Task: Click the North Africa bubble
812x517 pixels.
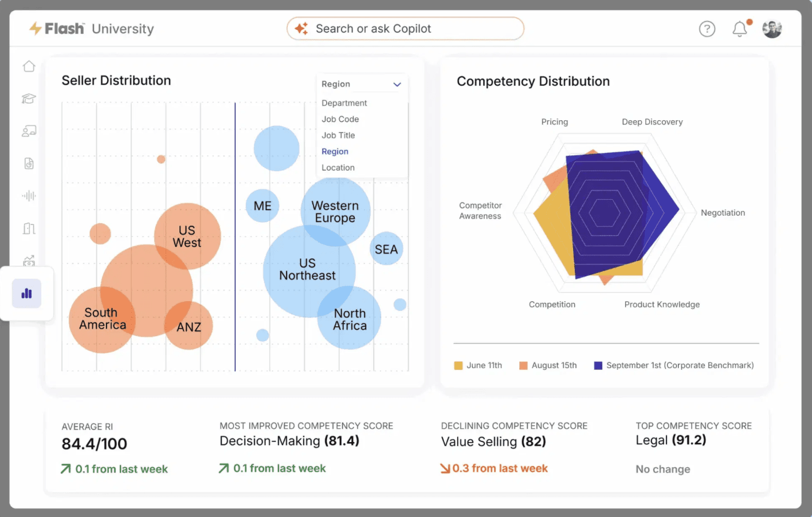Action: (350, 318)
